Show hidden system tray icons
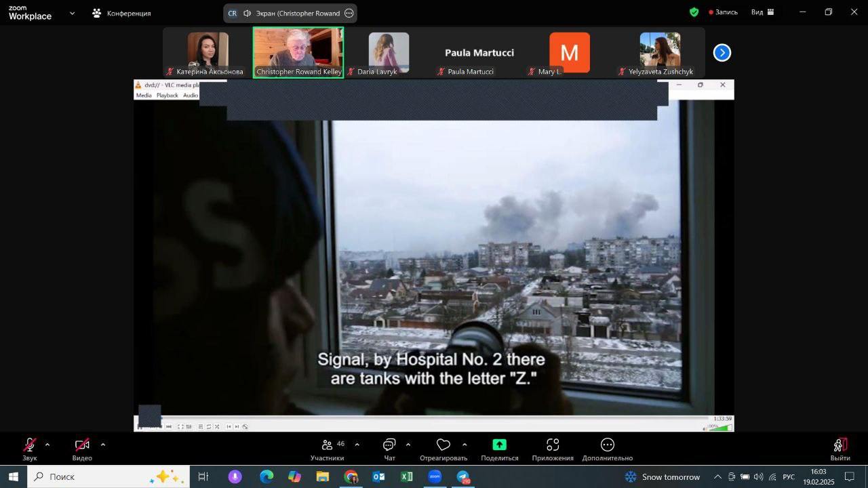 point(717,476)
